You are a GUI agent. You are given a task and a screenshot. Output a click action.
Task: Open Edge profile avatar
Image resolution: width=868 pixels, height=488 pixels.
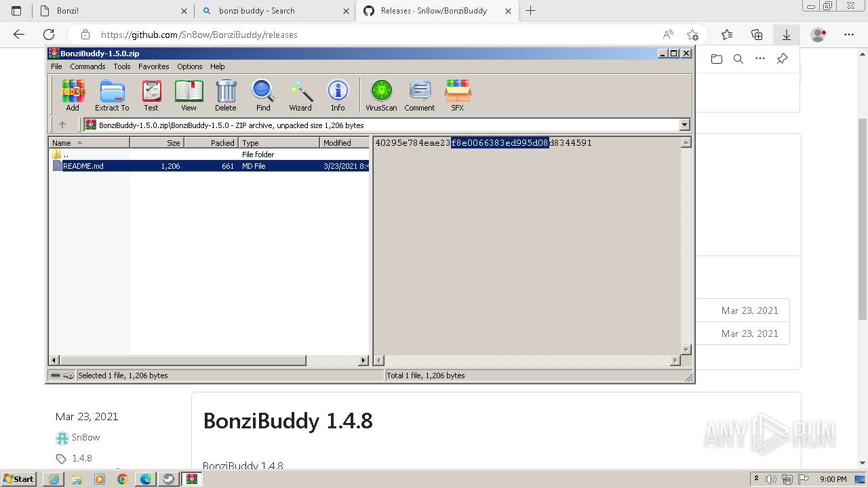point(818,35)
